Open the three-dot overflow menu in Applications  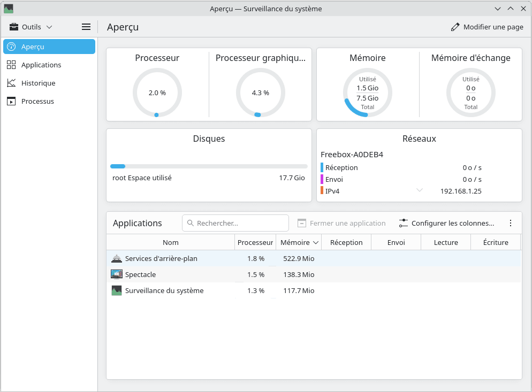[x=510, y=223]
